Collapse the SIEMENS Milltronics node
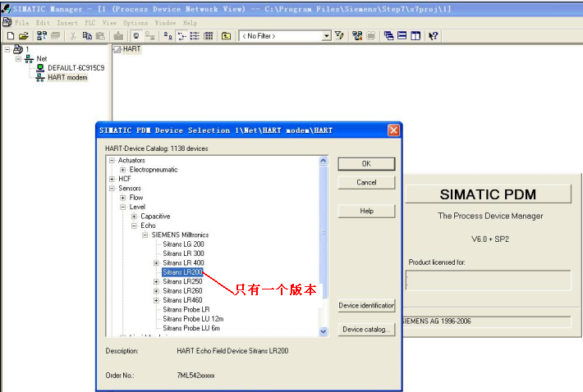Viewport: 583px width, 392px height. [145, 235]
